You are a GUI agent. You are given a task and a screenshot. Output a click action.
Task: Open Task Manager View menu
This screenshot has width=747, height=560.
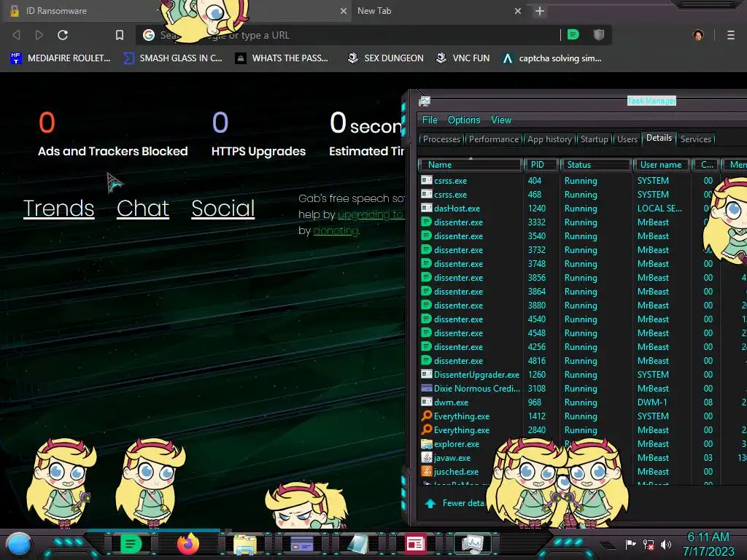[501, 120]
